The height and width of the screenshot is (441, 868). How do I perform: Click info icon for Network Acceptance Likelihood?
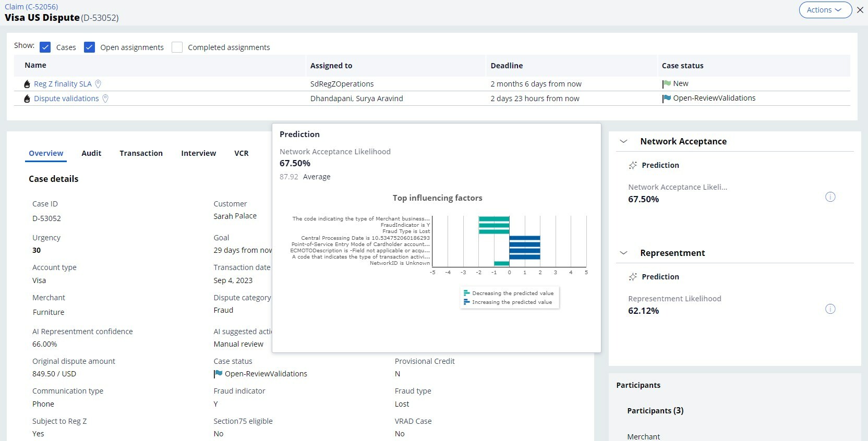[830, 197]
